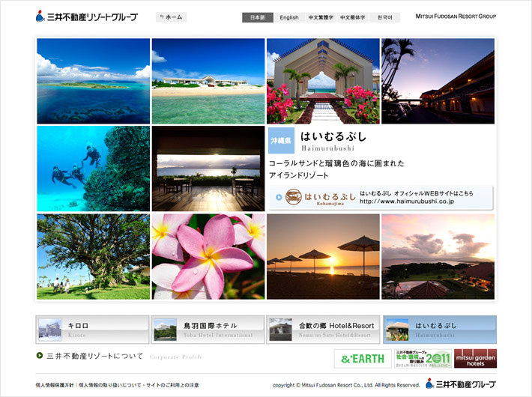Select 合歓の郷 Hotel&Resort button

(323, 330)
